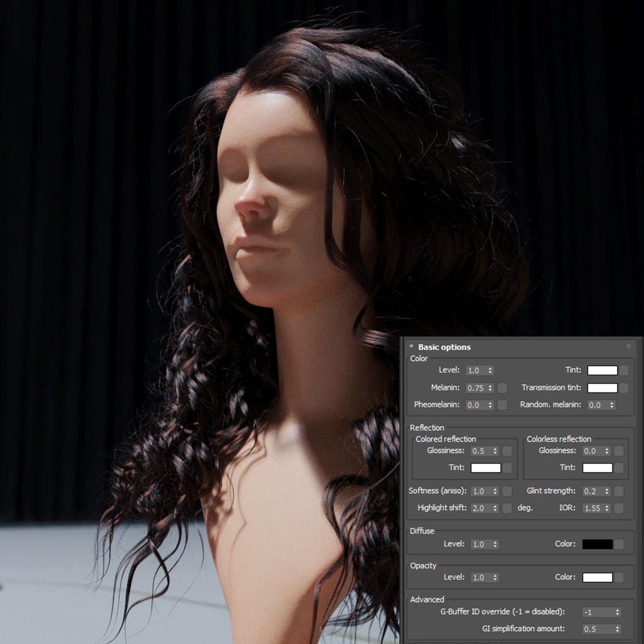Open the Transmission tint color swatch

point(602,387)
